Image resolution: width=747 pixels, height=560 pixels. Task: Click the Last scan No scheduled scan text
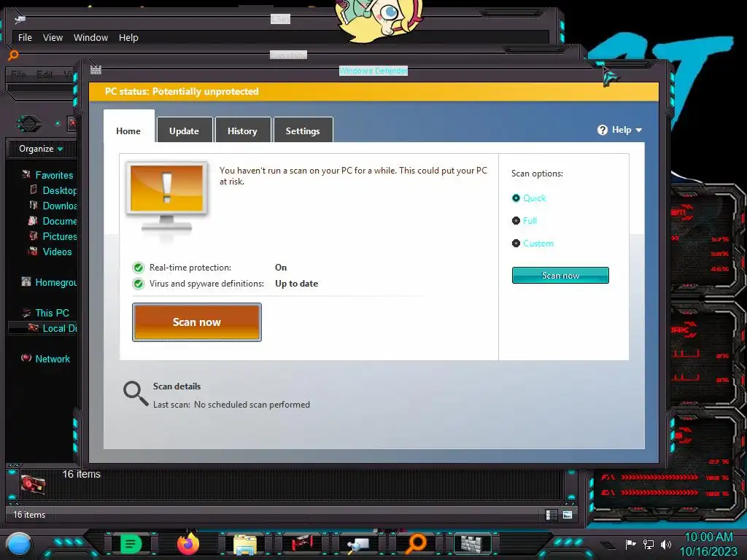tap(231, 404)
